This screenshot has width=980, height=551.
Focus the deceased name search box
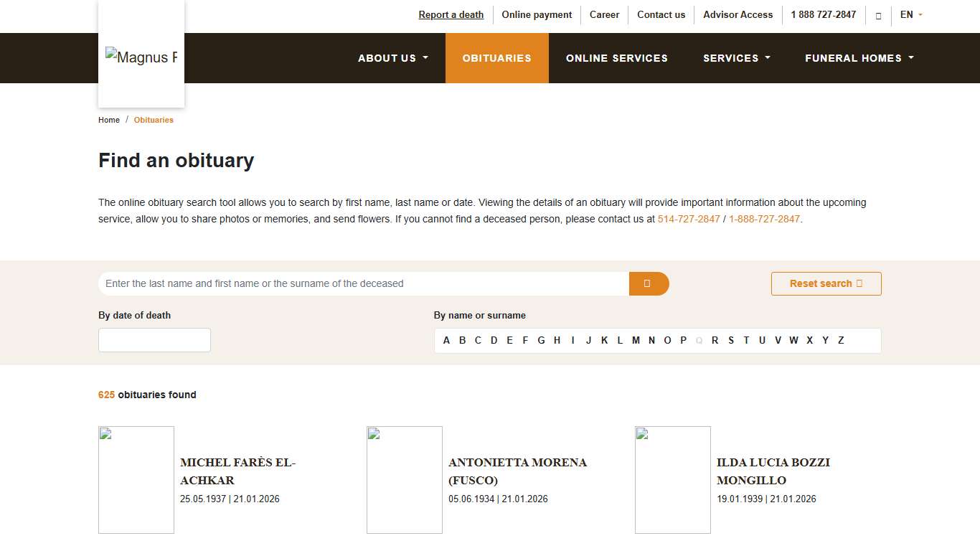pyautogui.click(x=363, y=283)
